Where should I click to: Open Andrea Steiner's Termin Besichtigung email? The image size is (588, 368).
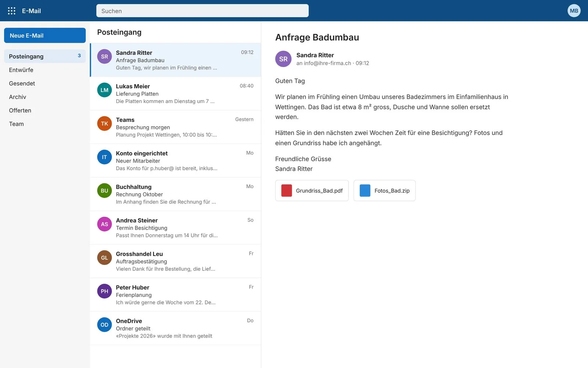[175, 227]
